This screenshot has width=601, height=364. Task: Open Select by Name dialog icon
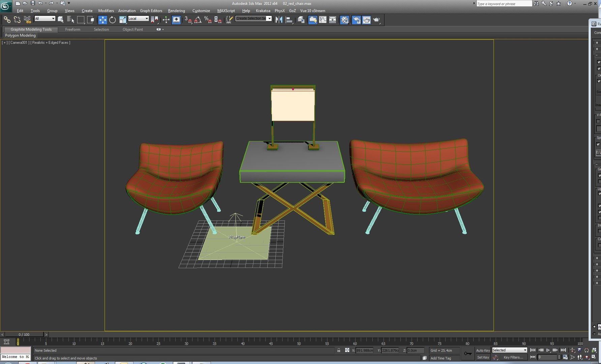click(x=70, y=20)
